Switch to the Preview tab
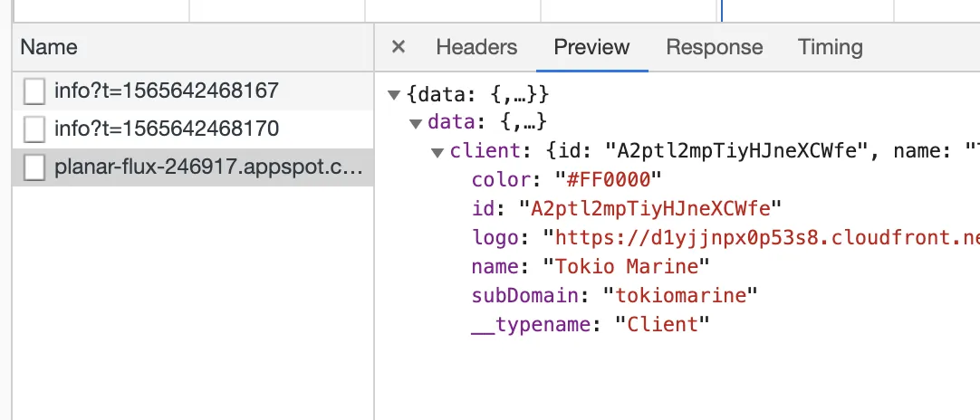Viewport: 980px width, 420px height. pos(591,47)
